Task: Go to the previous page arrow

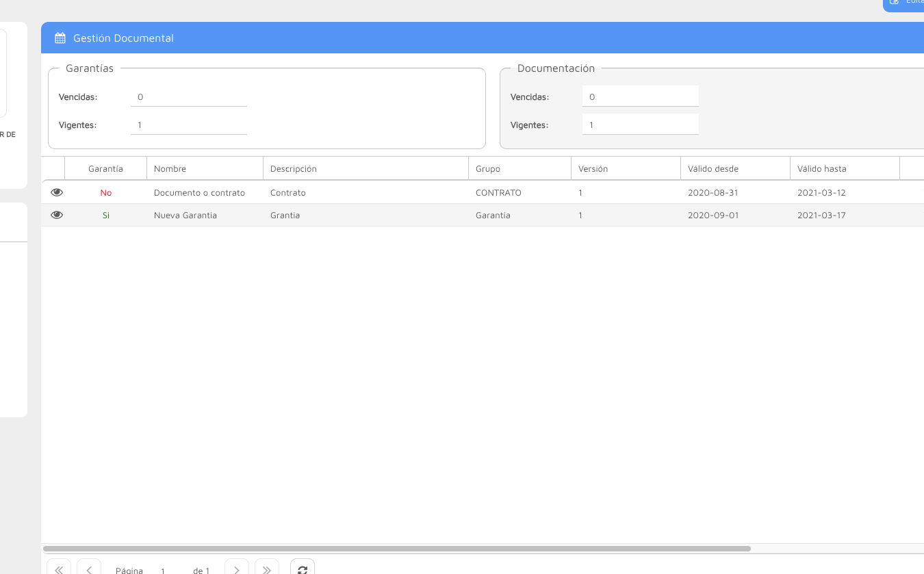Action: click(x=89, y=569)
